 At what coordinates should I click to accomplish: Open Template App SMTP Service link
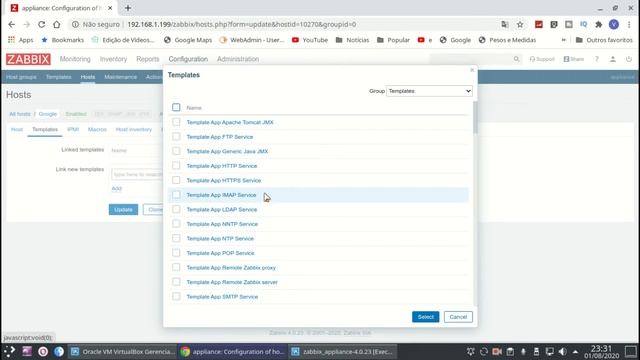click(x=222, y=297)
